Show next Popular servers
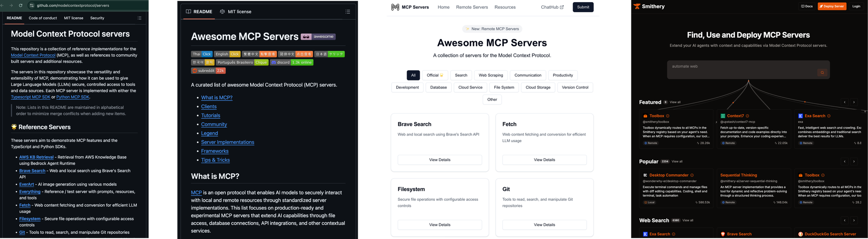Image resolution: width=868 pixels, height=239 pixels. [854, 161]
